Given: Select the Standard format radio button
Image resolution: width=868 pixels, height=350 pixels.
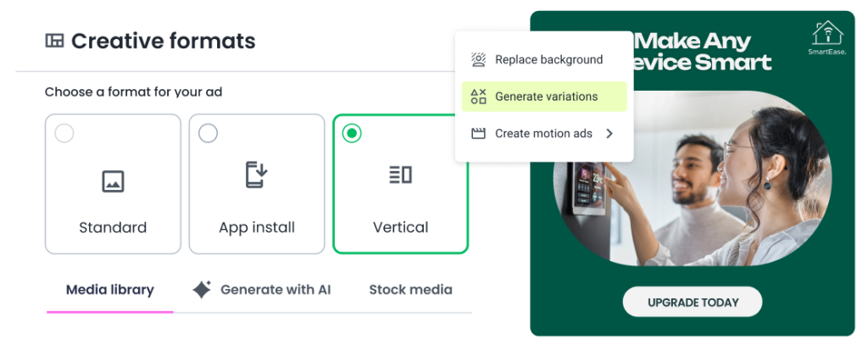Looking at the screenshot, I should point(64,133).
